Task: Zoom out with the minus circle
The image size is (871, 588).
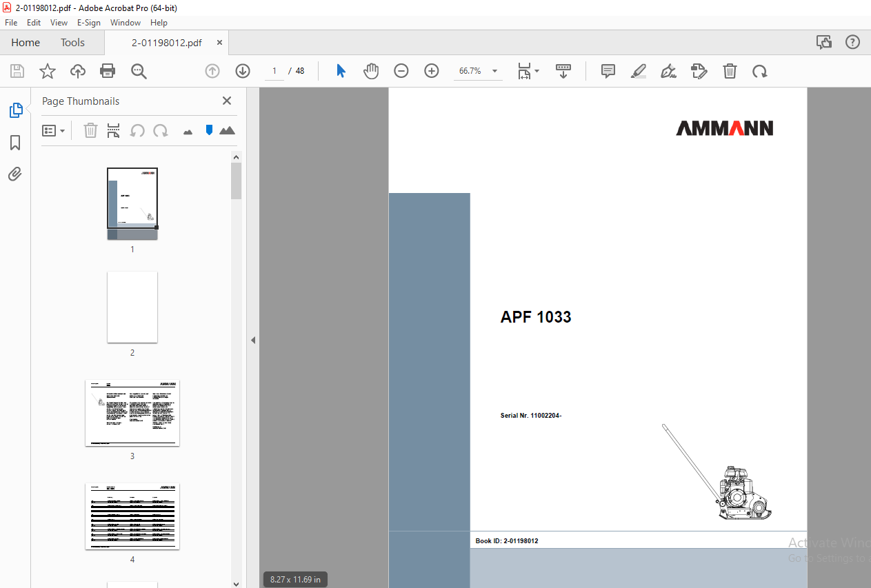Action: click(x=401, y=71)
